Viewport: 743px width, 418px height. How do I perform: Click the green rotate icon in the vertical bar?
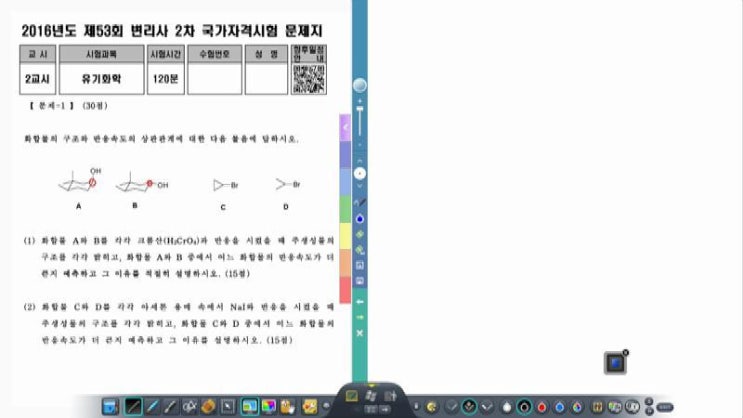[x=360, y=234]
